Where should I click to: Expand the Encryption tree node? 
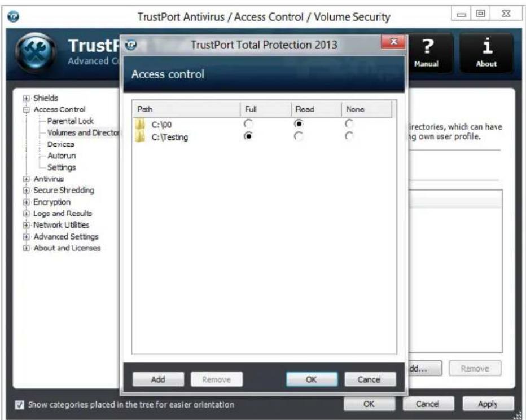tap(26, 202)
